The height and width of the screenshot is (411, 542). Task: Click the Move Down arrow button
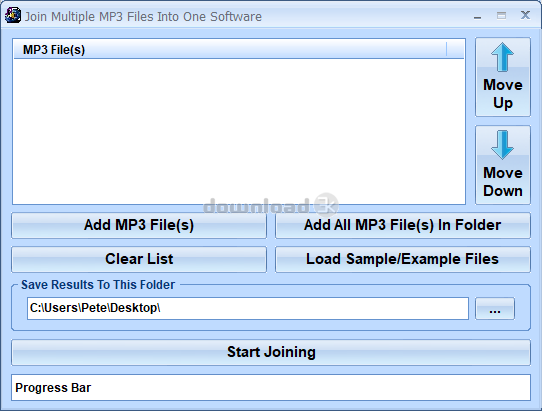pos(503,165)
